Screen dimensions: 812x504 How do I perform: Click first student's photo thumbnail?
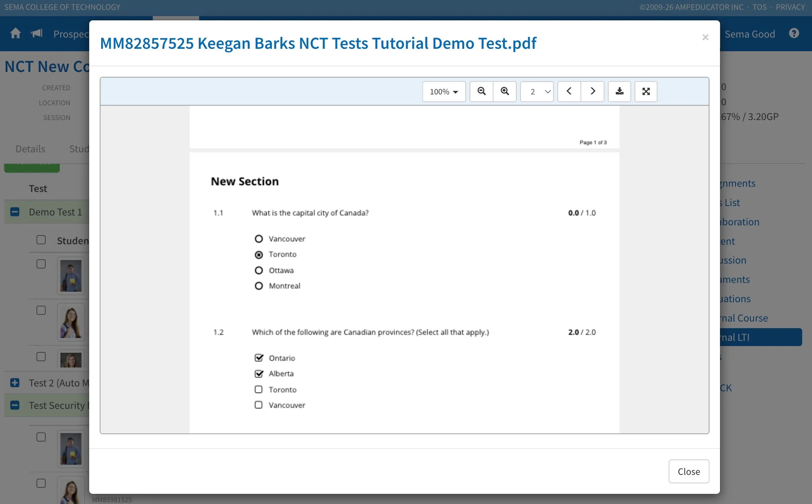(x=71, y=276)
